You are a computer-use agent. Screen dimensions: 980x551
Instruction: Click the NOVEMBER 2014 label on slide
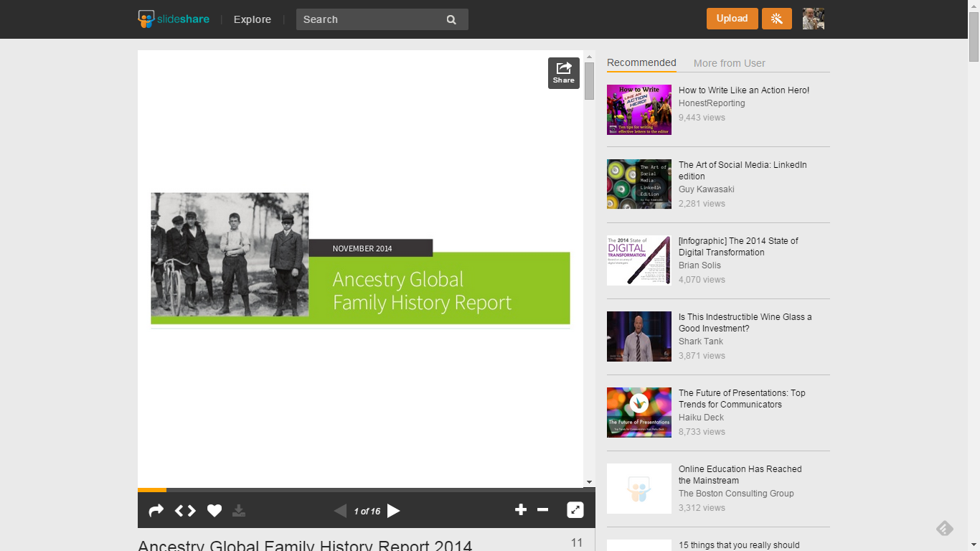point(362,248)
